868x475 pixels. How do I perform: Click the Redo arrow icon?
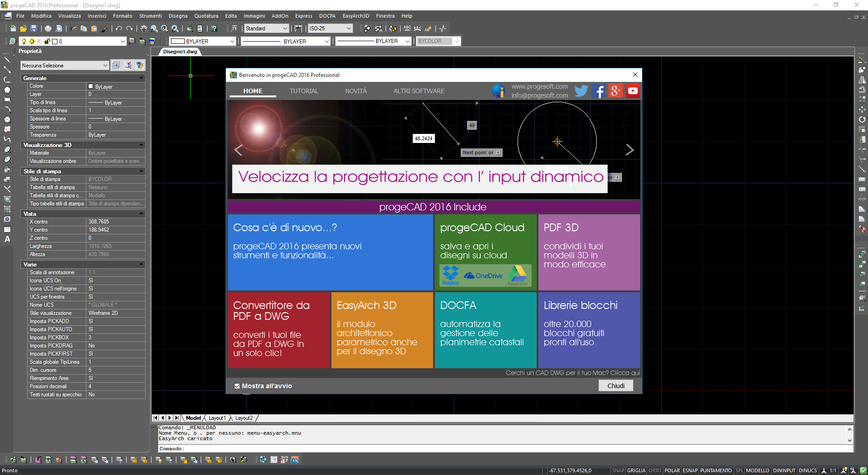[129, 28]
